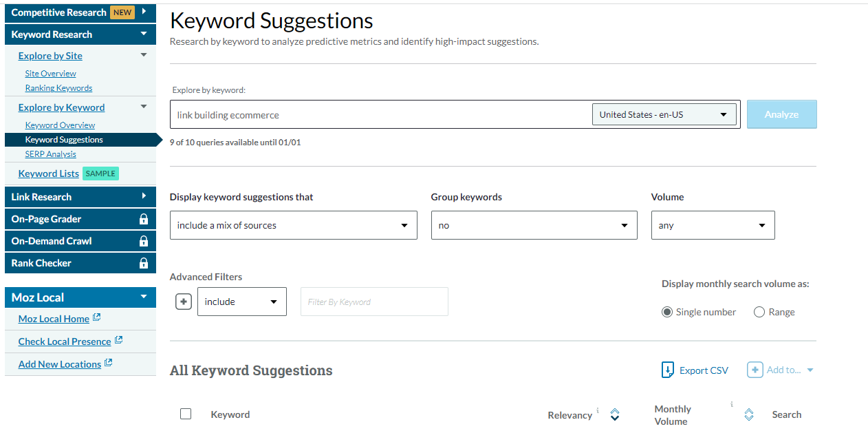Open On-Demand Crawl menu item

click(80, 241)
